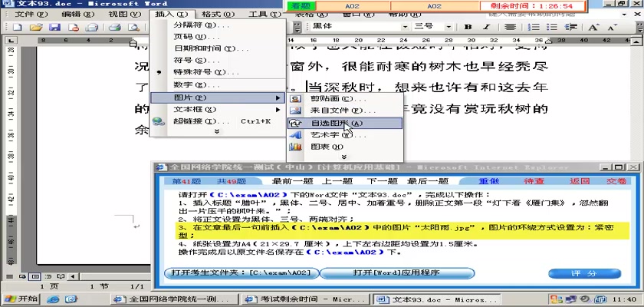The image size is (644, 307).
Task: Open the 格式 menu
Action: point(218,15)
